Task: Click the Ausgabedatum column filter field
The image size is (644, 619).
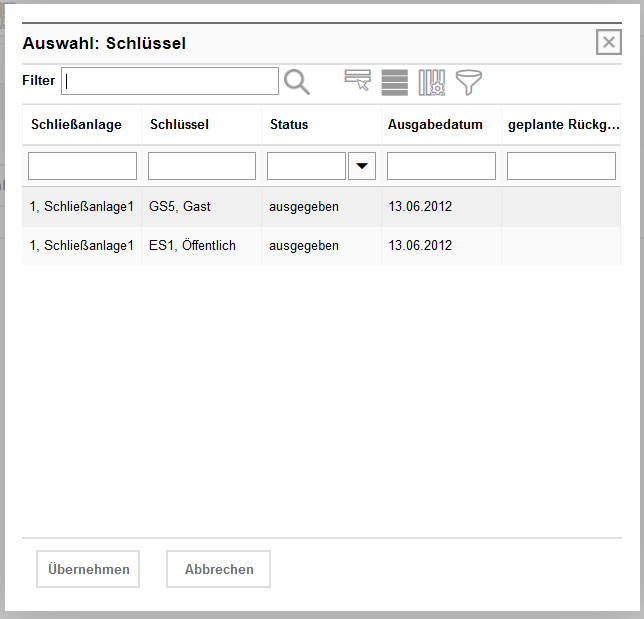Action: pyautogui.click(x=441, y=166)
